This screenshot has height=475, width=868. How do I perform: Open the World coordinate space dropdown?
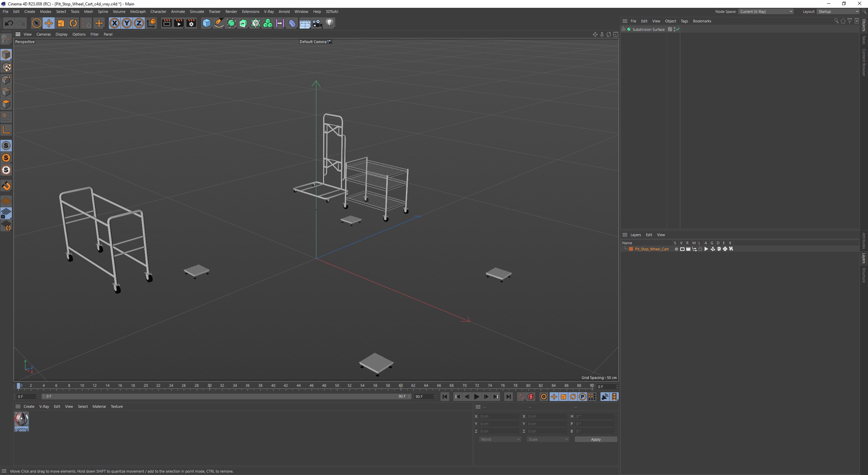coord(500,439)
